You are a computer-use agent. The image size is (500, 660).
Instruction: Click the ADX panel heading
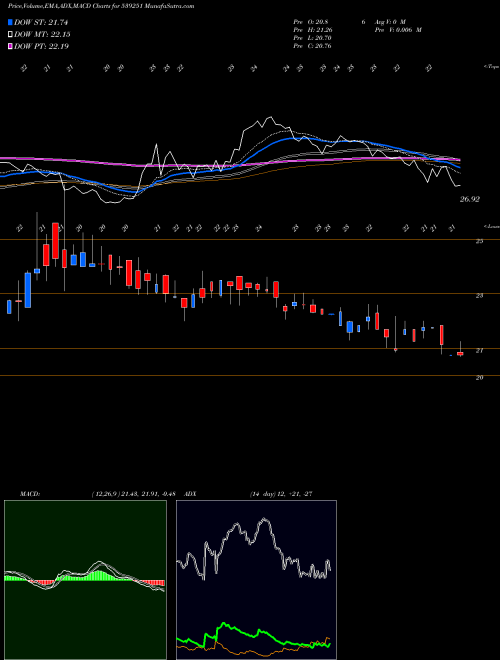(x=191, y=494)
